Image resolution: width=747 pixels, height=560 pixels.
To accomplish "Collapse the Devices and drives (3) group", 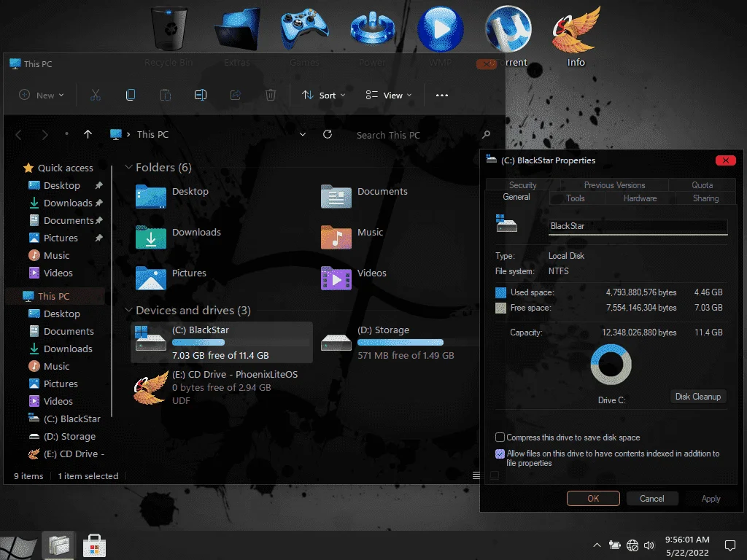I will coord(128,310).
